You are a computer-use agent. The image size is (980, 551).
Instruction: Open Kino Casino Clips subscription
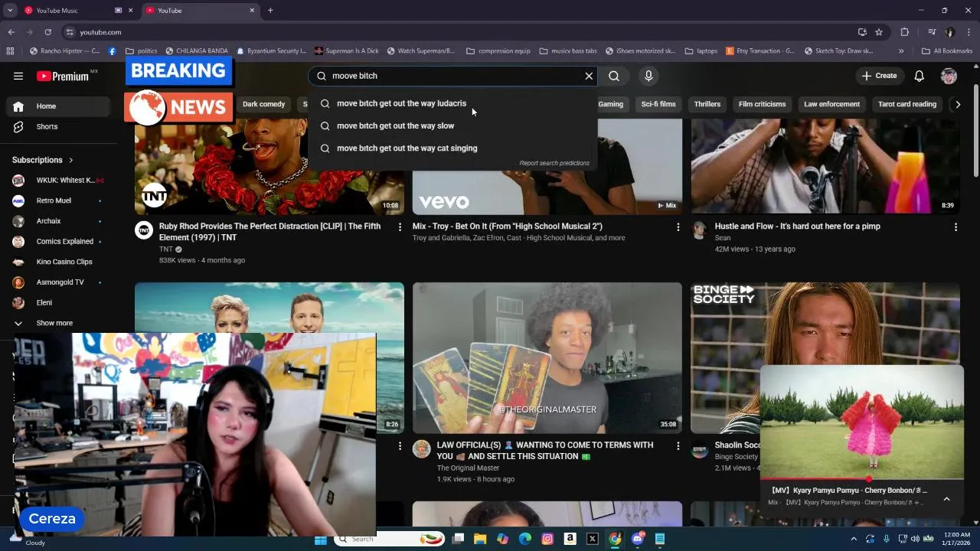(57, 262)
